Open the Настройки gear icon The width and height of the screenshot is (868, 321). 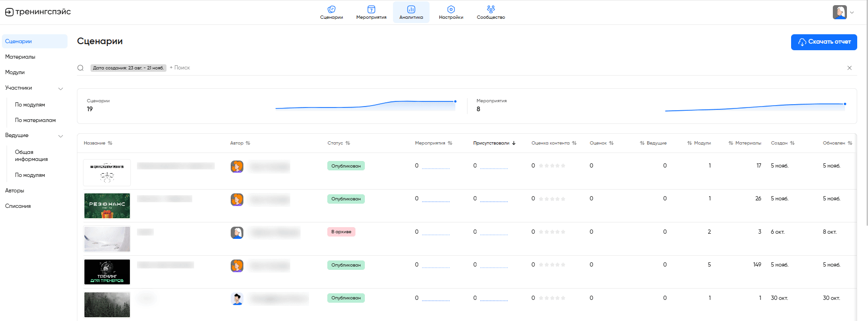[451, 9]
